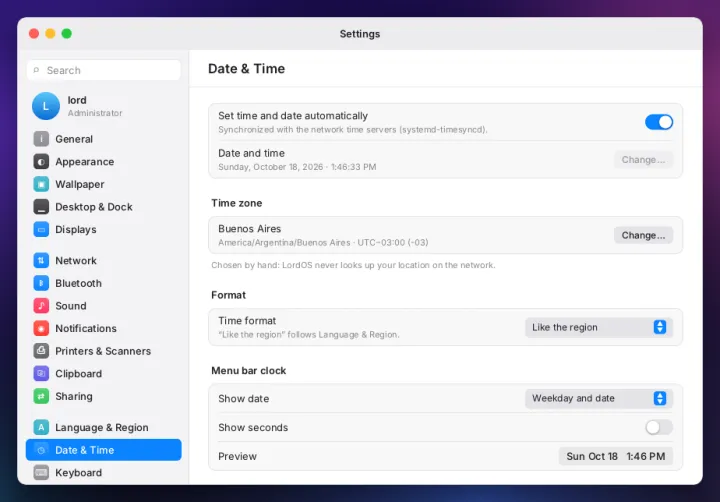The image size is (720, 502).
Task: Enable the Show seconds switch
Action: [658, 427]
